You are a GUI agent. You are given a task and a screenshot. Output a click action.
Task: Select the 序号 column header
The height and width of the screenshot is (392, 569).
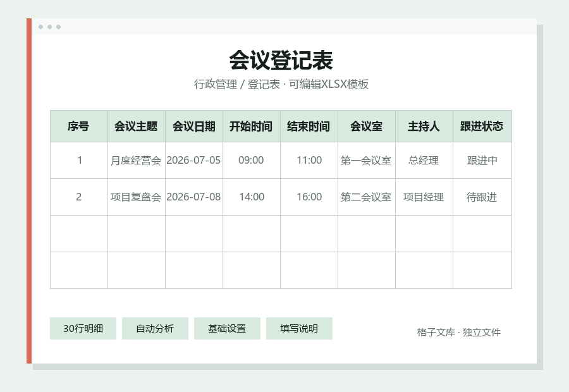tap(79, 126)
